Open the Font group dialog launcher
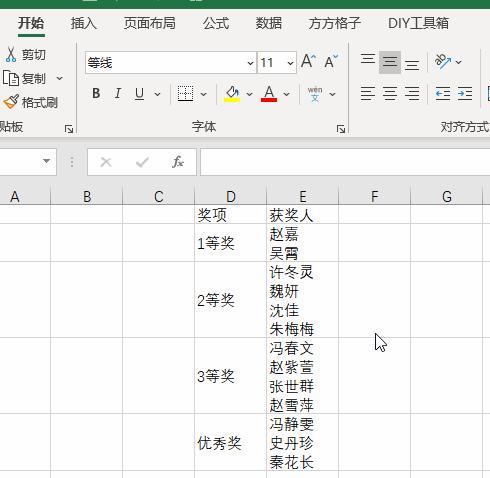The image size is (490, 478). tap(341, 129)
